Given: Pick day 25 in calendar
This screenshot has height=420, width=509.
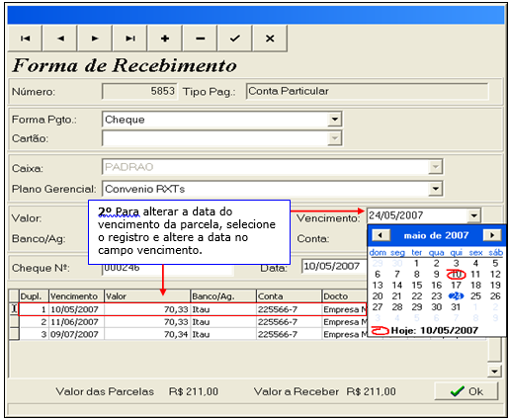Looking at the screenshot, I should [x=475, y=295].
